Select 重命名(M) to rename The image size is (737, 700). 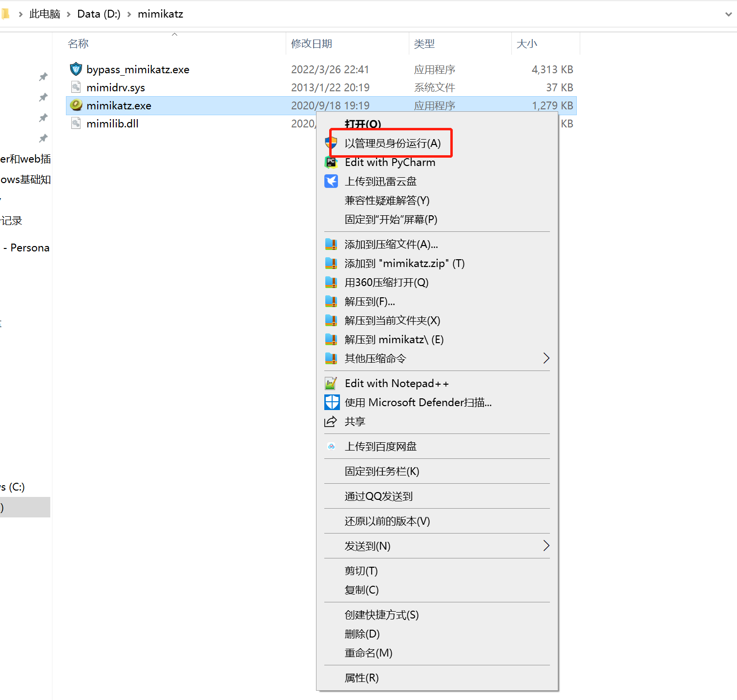368,653
